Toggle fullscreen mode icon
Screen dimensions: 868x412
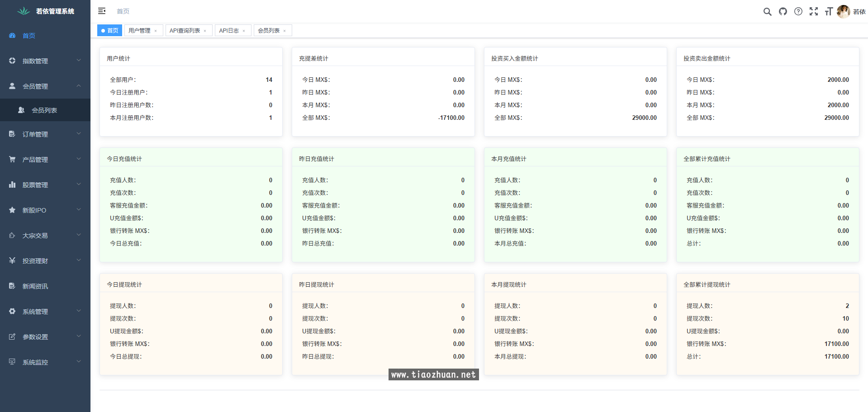[x=814, y=11]
